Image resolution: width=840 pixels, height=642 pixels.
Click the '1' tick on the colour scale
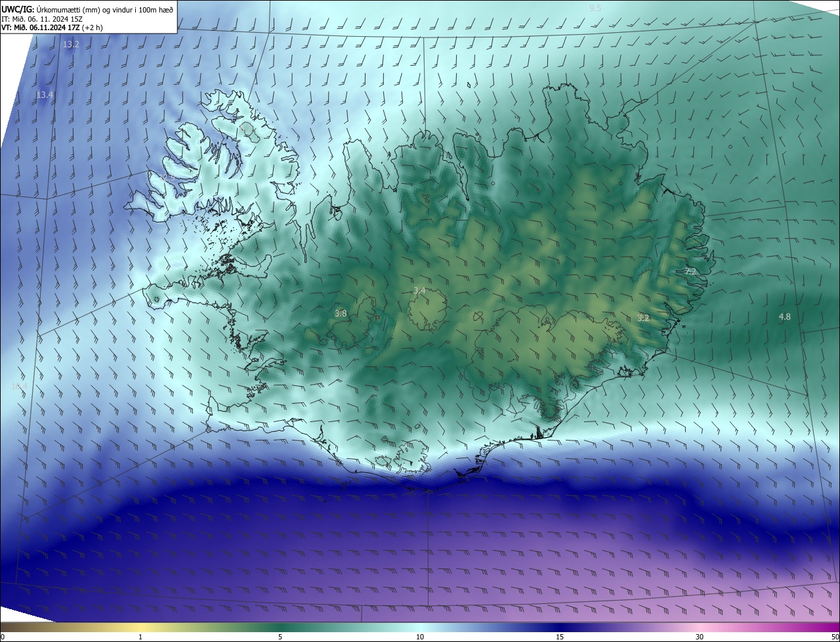(x=140, y=637)
